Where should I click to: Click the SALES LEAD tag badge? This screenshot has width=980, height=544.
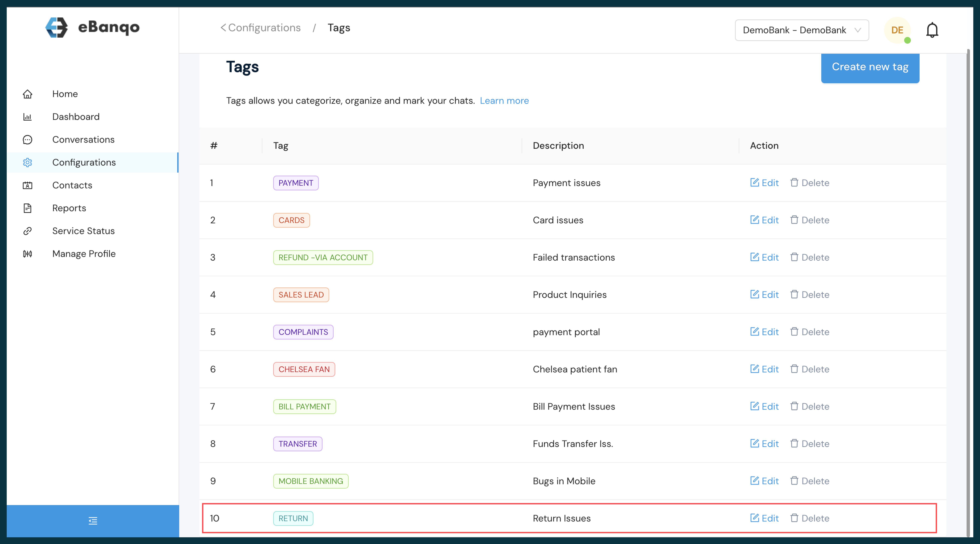tap(301, 295)
